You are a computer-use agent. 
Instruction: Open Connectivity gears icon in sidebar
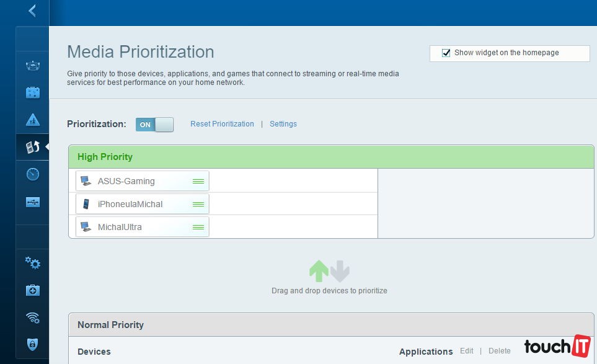pos(33,263)
